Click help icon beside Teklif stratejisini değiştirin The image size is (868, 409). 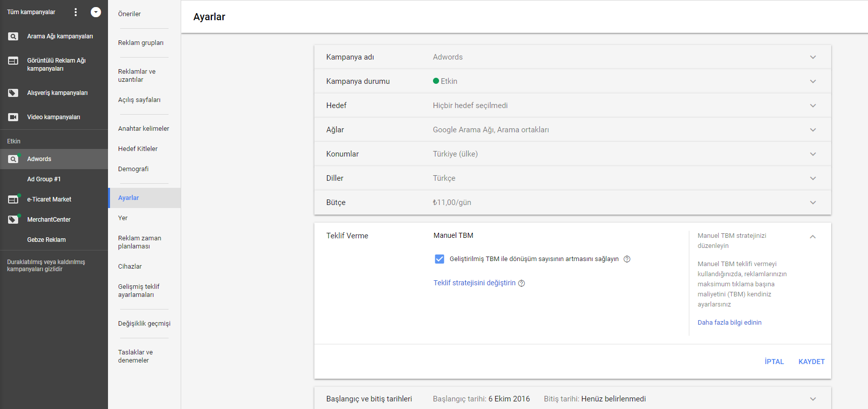(522, 283)
